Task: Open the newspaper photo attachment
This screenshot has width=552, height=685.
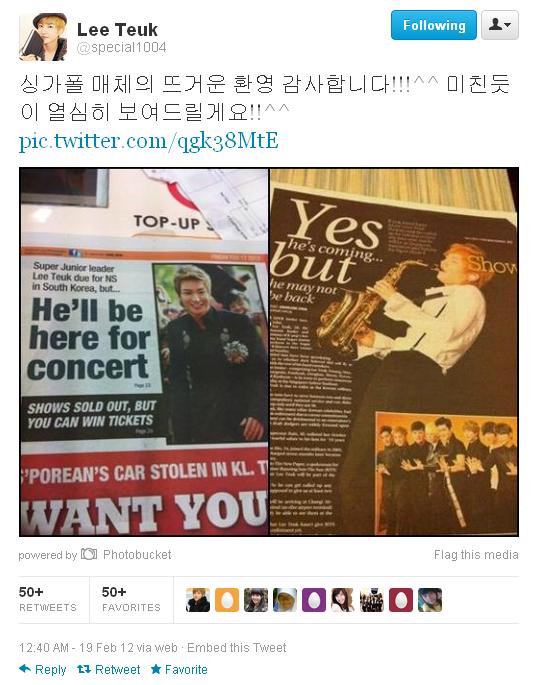Action: click(x=269, y=352)
